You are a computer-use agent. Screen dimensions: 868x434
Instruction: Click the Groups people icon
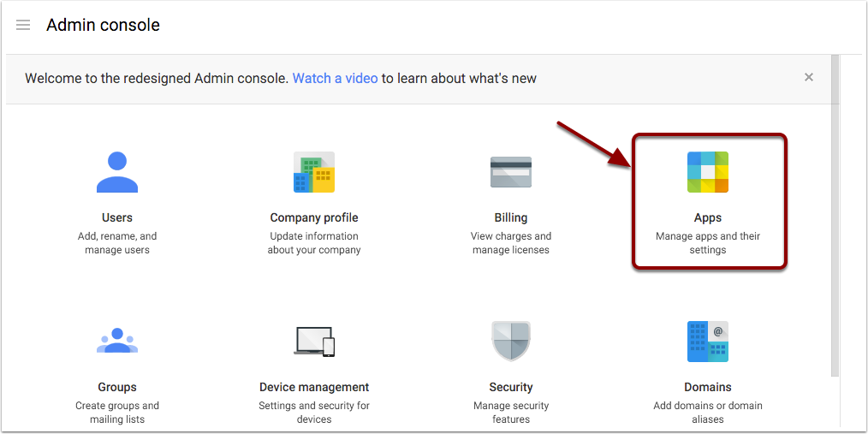[116, 341]
